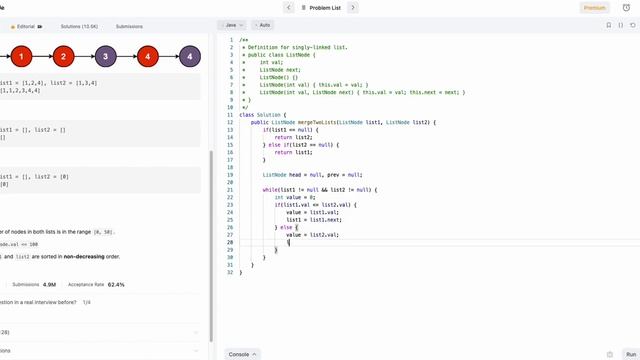Click the '4.9M' submissions value

click(49, 284)
